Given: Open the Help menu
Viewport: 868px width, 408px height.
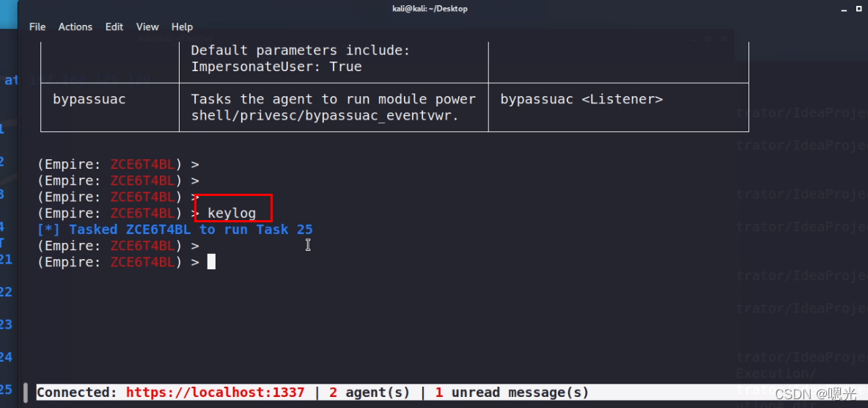Looking at the screenshot, I should pyautogui.click(x=183, y=26).
